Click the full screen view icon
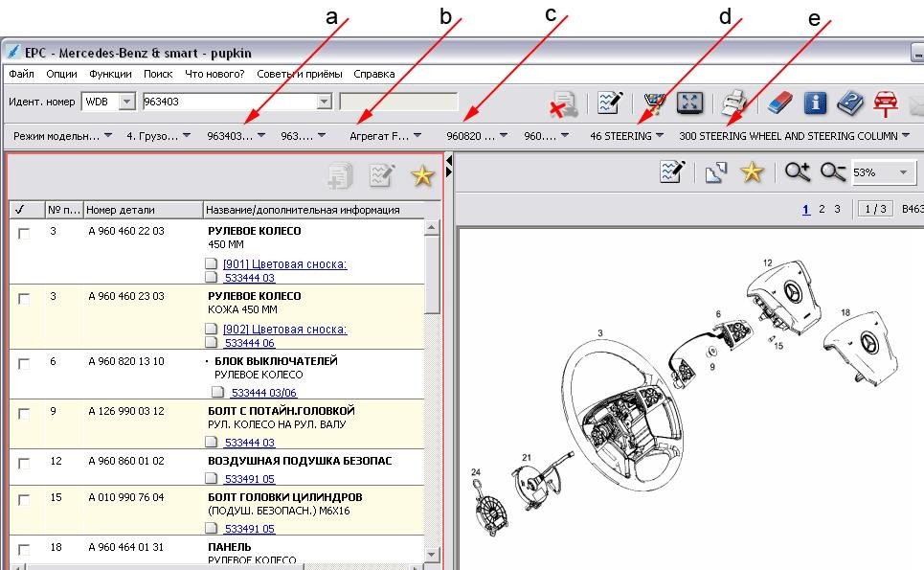Image resolution: width=924 pixels, height=570 pixels. 689,103
